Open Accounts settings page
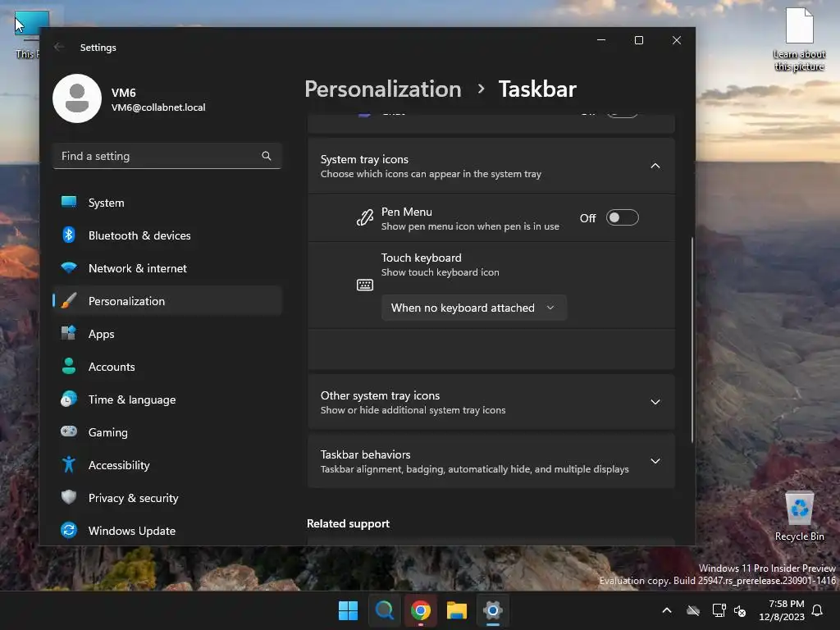This screenshot has width=840, height=630. pyautogui.click(x=167, y=367)
